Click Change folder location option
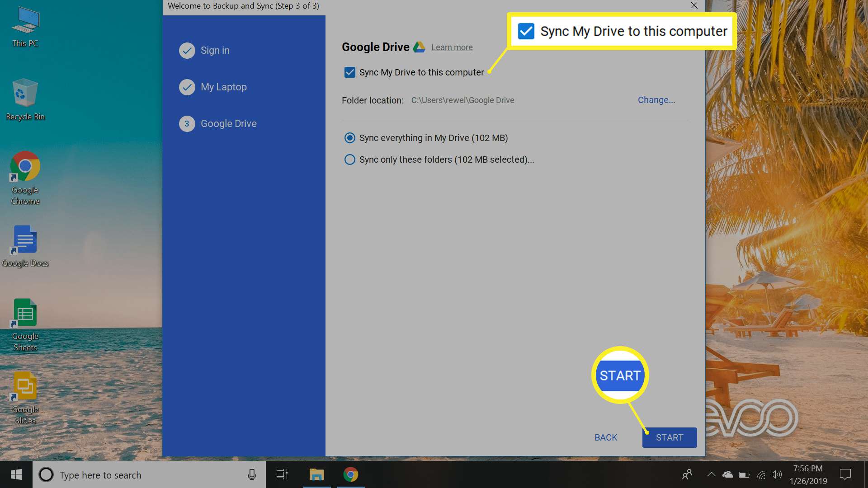Image resolution: width=868 pixels, height=488 pixels. point(656,99)
